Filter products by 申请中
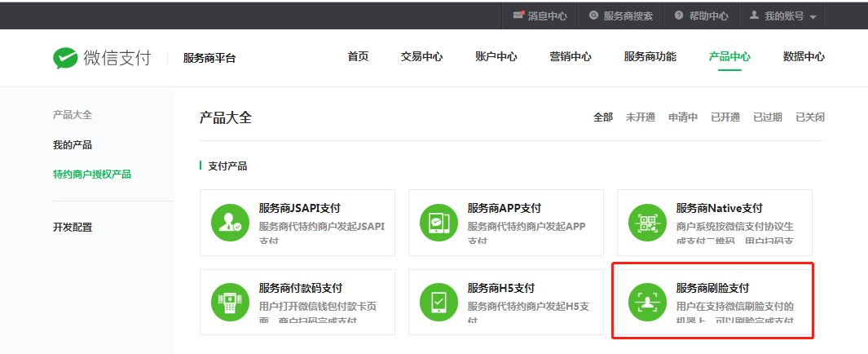868x354 pixels. 683,117
